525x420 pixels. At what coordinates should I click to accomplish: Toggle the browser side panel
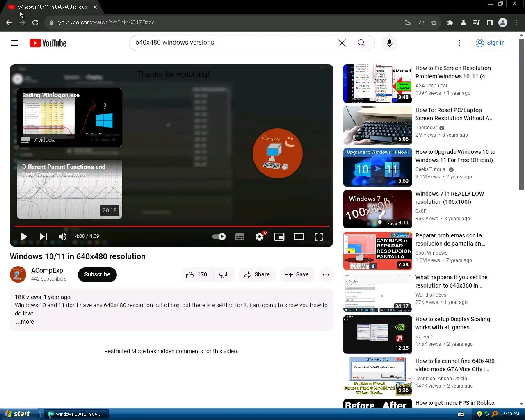(490, 23)
